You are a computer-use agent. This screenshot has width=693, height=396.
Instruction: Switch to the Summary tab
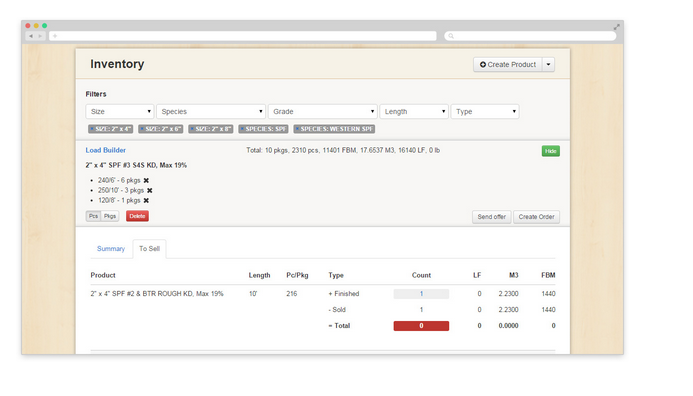(x=111, y=249)
